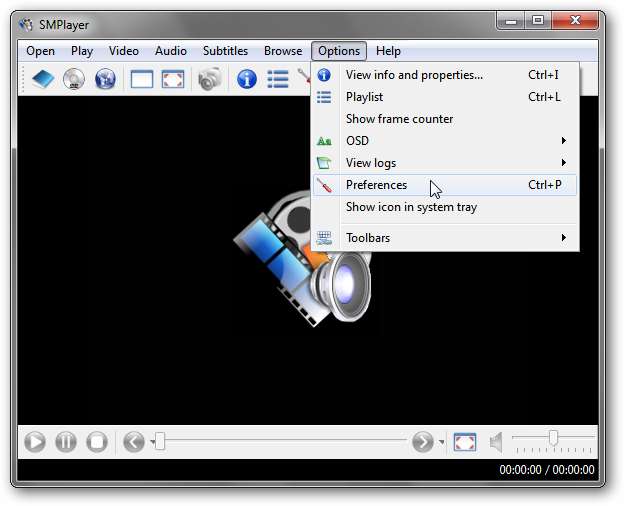Toggle fullscreen from the bottom control bar
The image size is (624, 506).
click(x=464, y=441)
